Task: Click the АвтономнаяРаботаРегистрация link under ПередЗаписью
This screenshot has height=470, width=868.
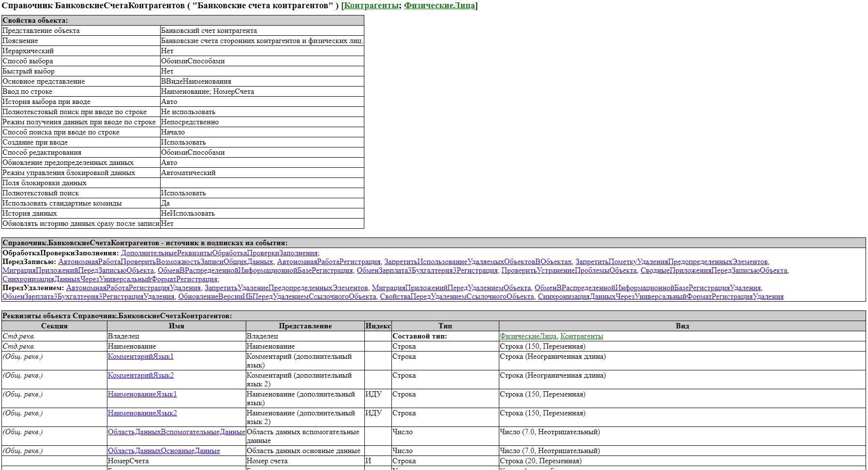Action: [329, 262]
